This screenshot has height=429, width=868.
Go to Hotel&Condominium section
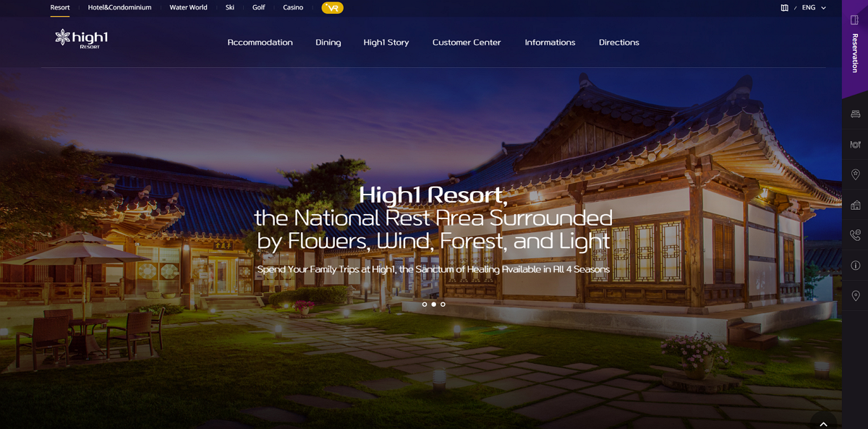[x=120, y=8]
